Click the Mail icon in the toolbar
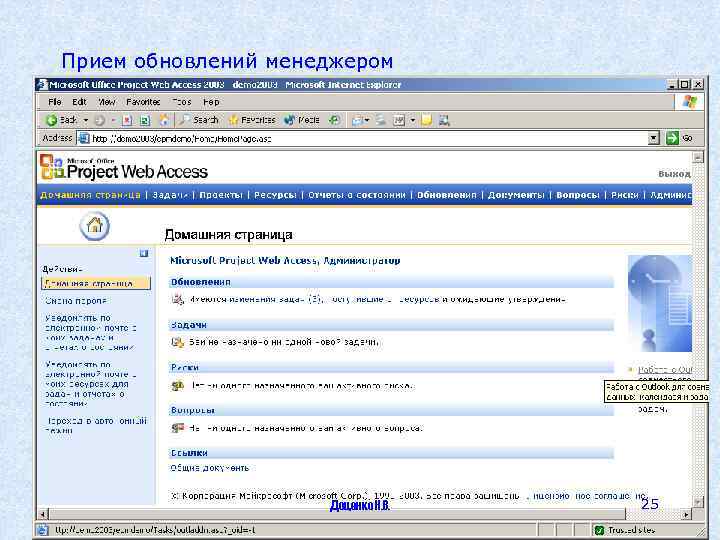Viewport: 720px width, 540px height. click(357, 120)
